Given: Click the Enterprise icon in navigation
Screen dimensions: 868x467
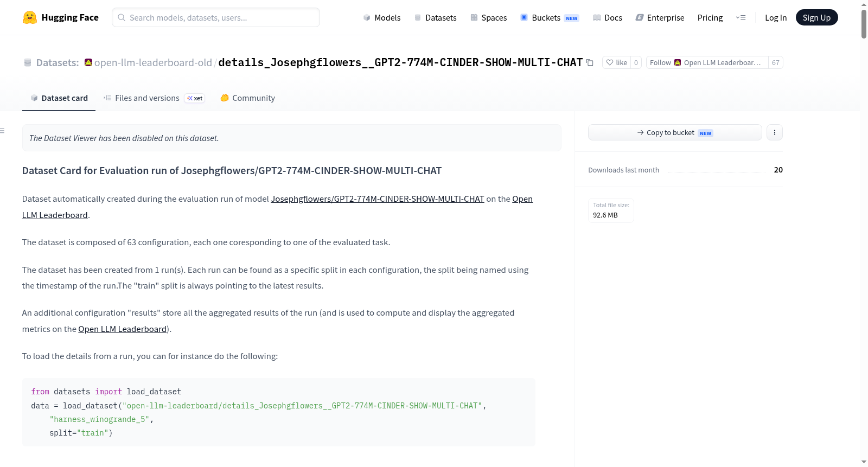Looking at the screenshot, I should pyautogui.click(x=640, y=17).
